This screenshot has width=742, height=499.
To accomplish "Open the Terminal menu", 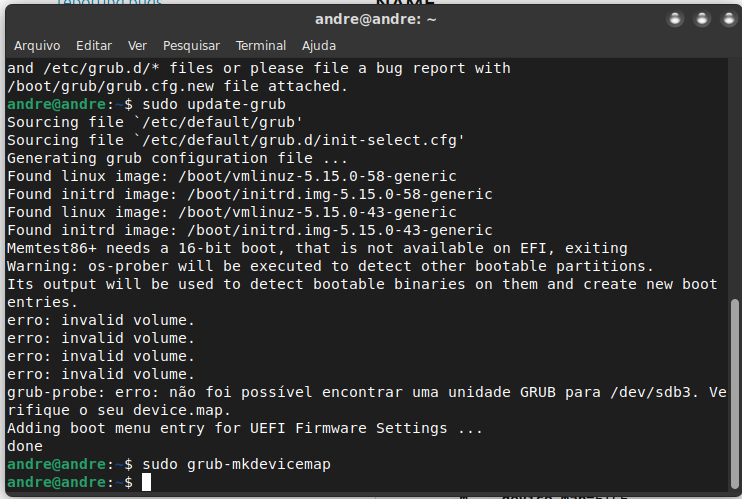I will pyautogui.click(x=261, y=45).
